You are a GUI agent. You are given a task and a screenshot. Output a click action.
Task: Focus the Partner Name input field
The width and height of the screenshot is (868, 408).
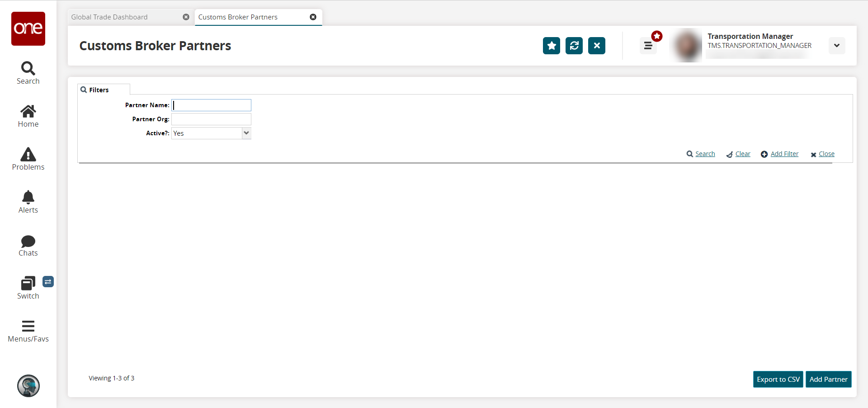click(x=211, y=105)
